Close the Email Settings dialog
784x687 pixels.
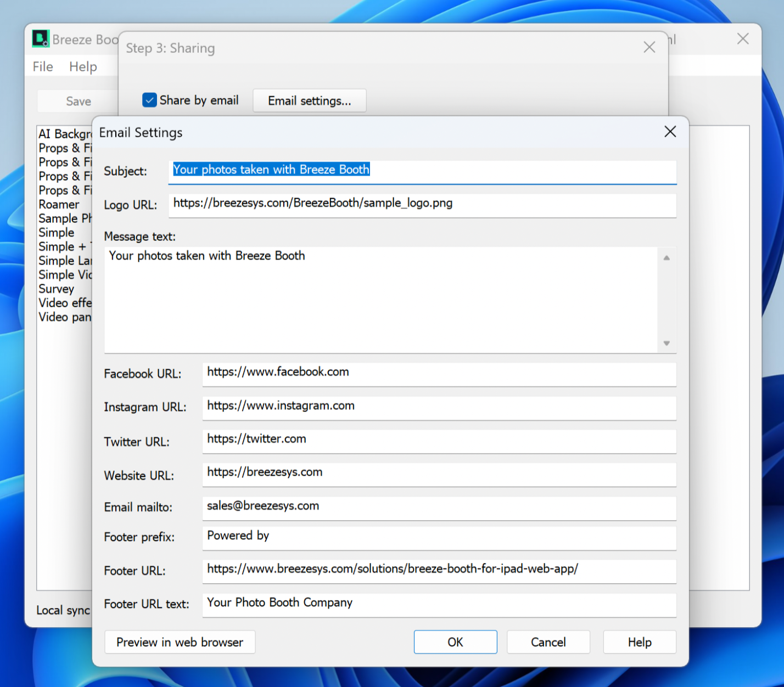[670, 132]
